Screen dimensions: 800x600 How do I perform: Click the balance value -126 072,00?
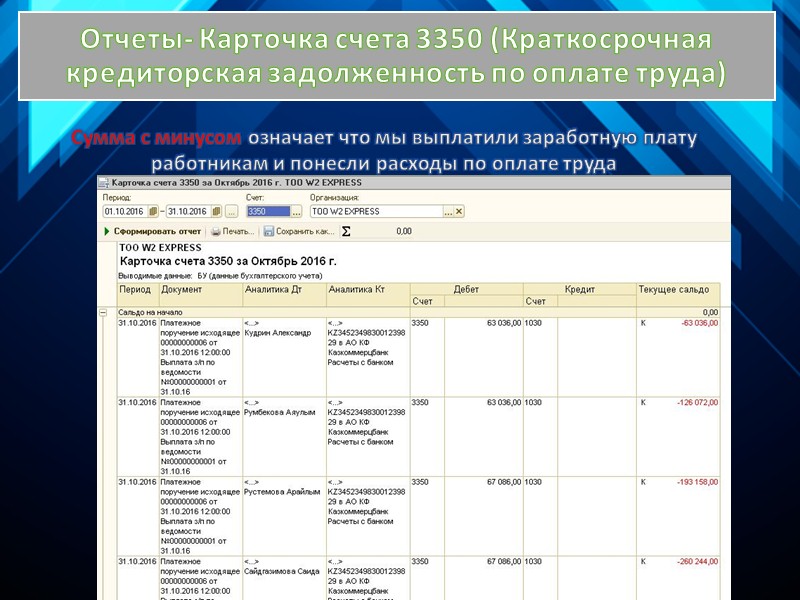pos(697,403)
